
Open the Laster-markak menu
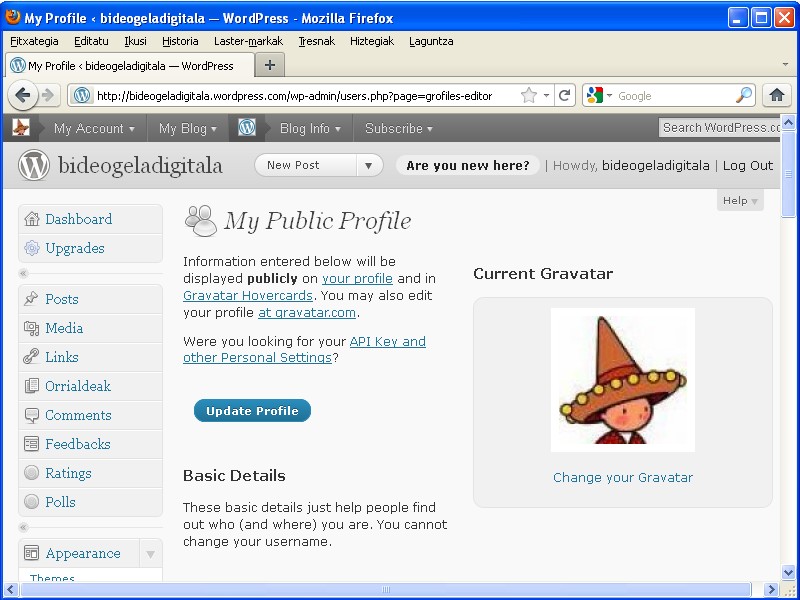click(248, 41)
